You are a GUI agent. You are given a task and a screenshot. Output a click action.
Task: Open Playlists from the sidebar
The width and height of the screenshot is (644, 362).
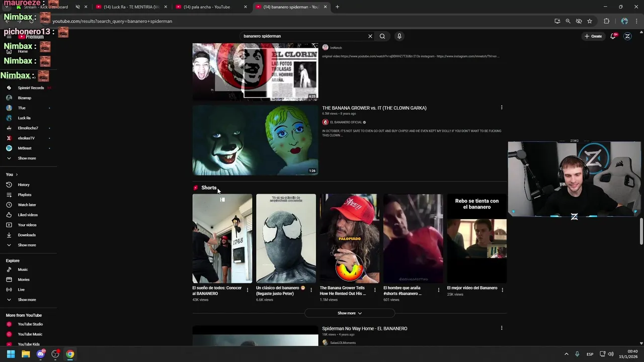tap(24, 195)
